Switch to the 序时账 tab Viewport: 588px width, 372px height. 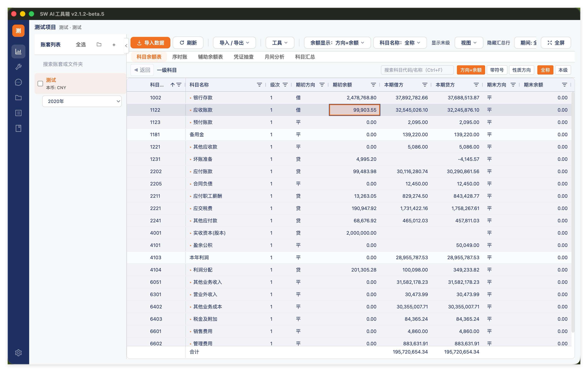(179, 57)
